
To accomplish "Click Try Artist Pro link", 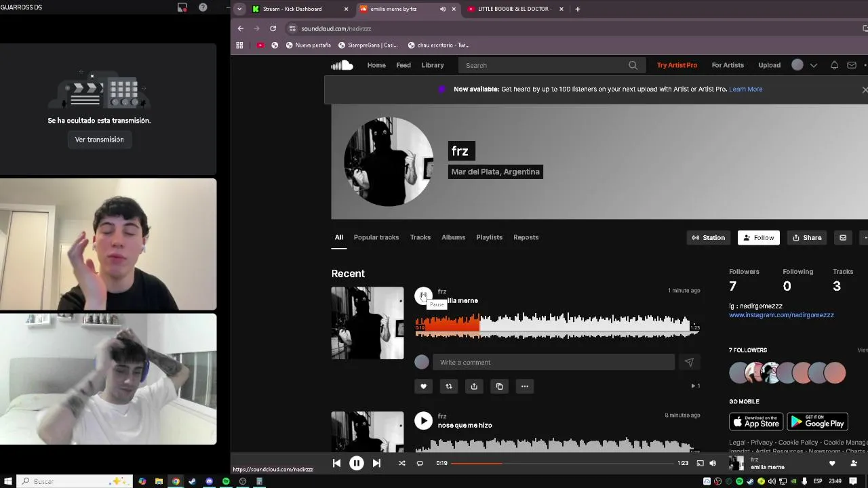I will tap(677, 65).
